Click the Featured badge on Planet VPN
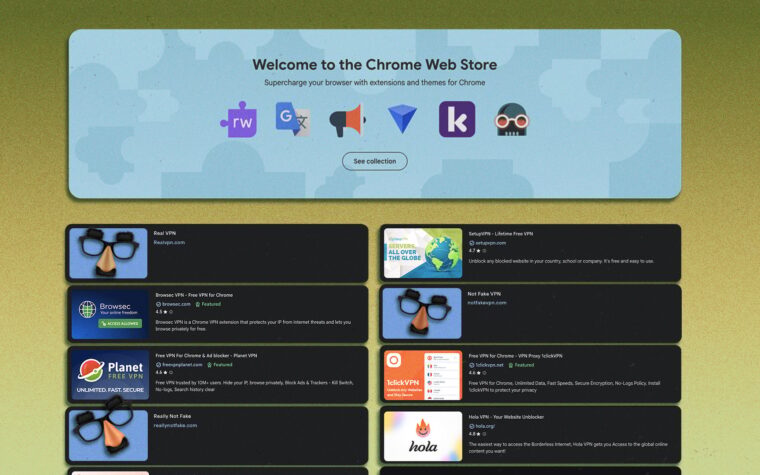 (220, 365)
